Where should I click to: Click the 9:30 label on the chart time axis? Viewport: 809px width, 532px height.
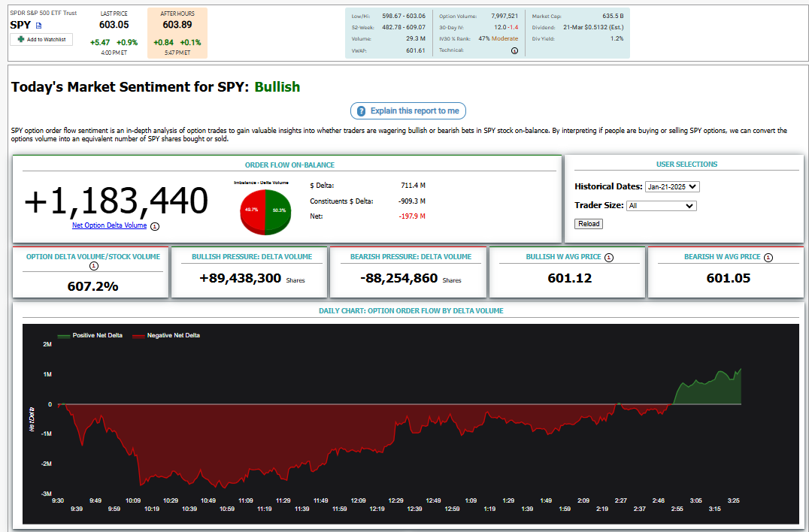pyautogui.click(x=58, y=500)
